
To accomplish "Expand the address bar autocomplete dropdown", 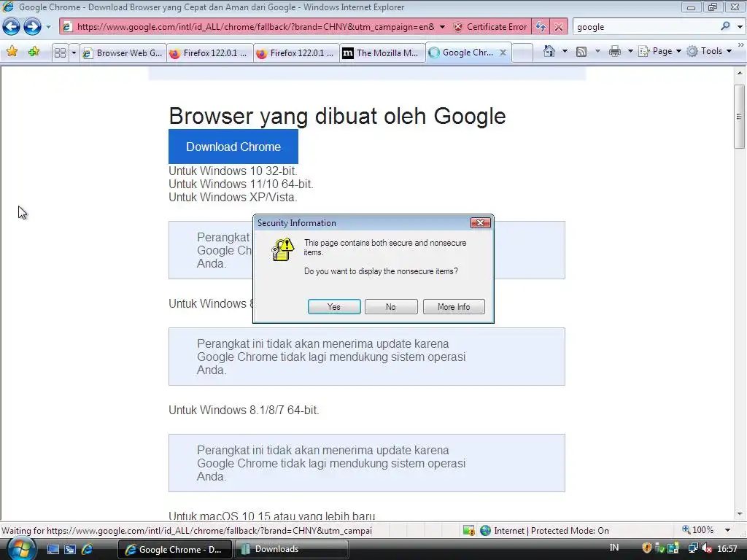I will pos(442,27).
